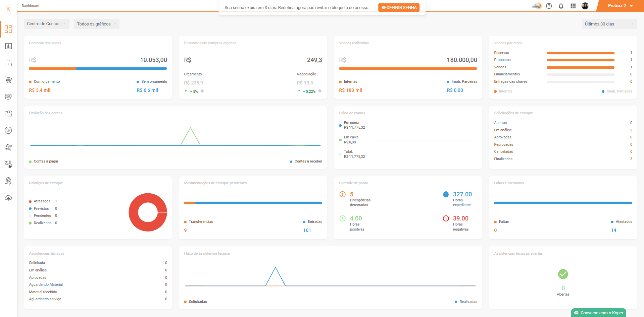Screen dimensions: 644x317
Task: Open the Pretexx 2 account menu
Action: 620,6
